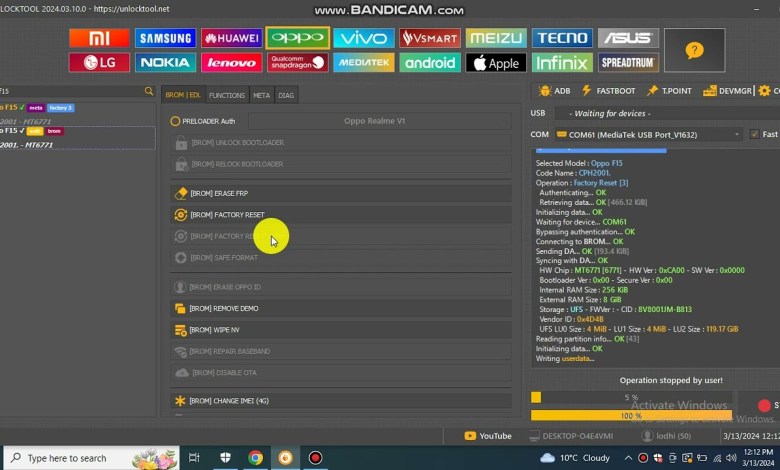Open the DEVMGR device manager

pos(727,91)
